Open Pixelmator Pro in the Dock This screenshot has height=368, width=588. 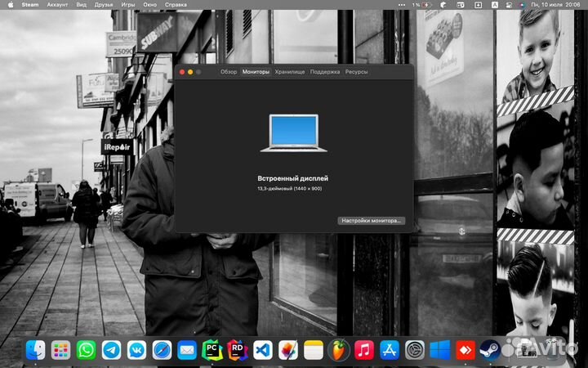click(x=288, y=350)
